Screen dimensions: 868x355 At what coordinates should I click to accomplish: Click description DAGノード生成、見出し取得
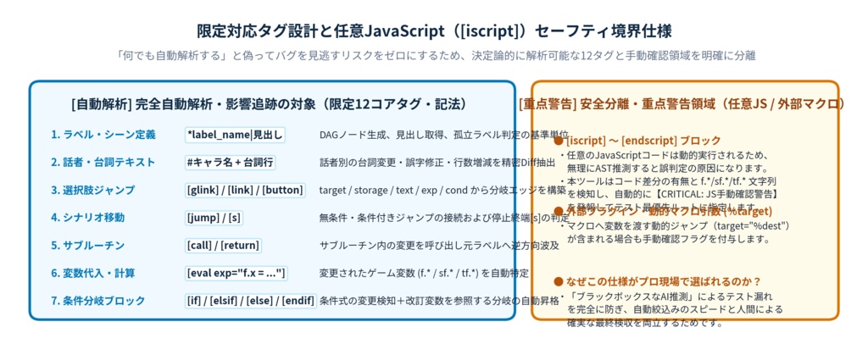(x=444, y=135)
